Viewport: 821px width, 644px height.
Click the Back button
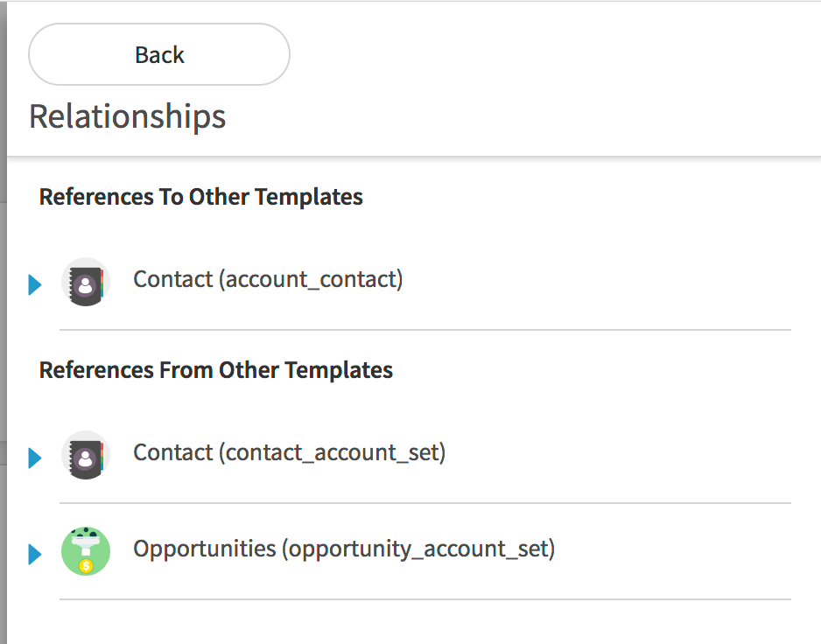pos(159,54)
